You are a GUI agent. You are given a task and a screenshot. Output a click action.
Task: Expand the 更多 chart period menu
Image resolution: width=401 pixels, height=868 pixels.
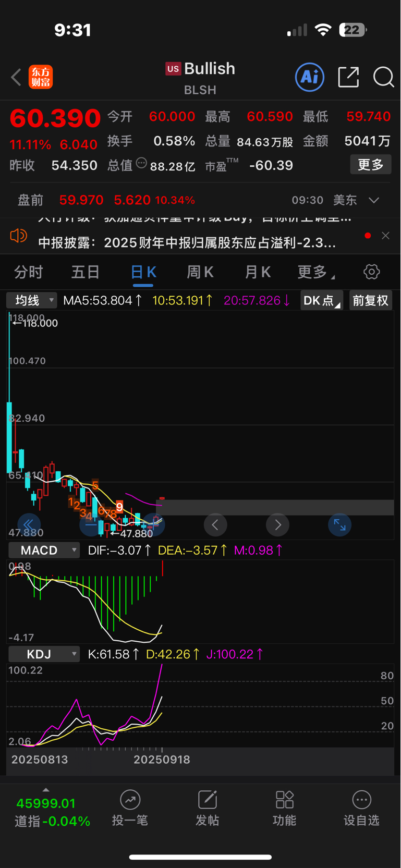(316, 272)
